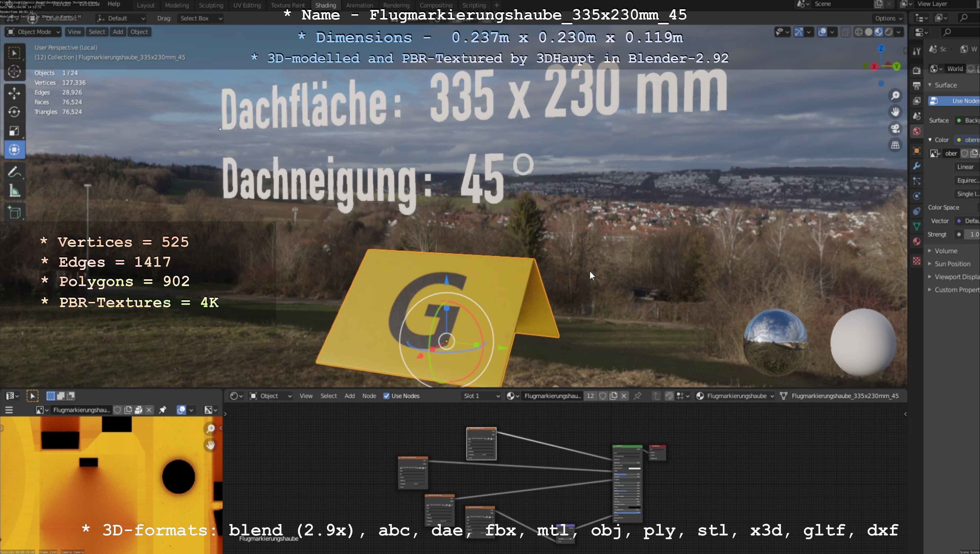Viewport: 980px width, 554px height.
Task: Activate the Annotate pencil tool
Action: 14,172
